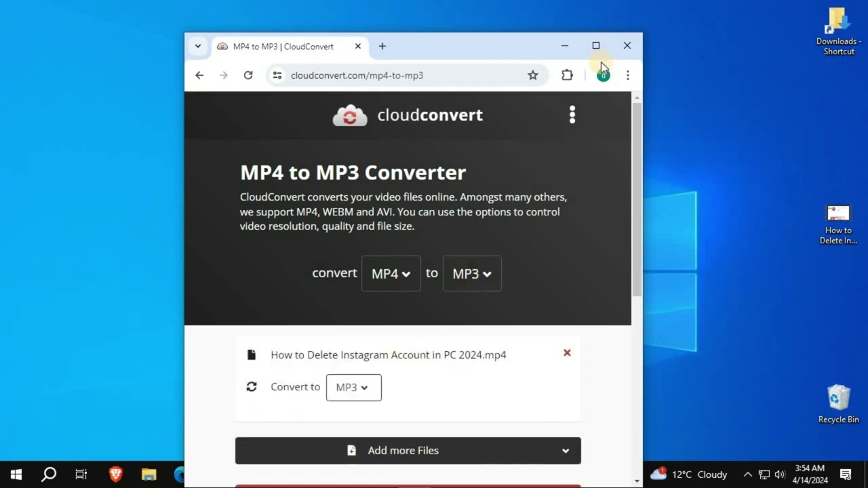Click the file icon beside the mp4 filename

point(252,354)
